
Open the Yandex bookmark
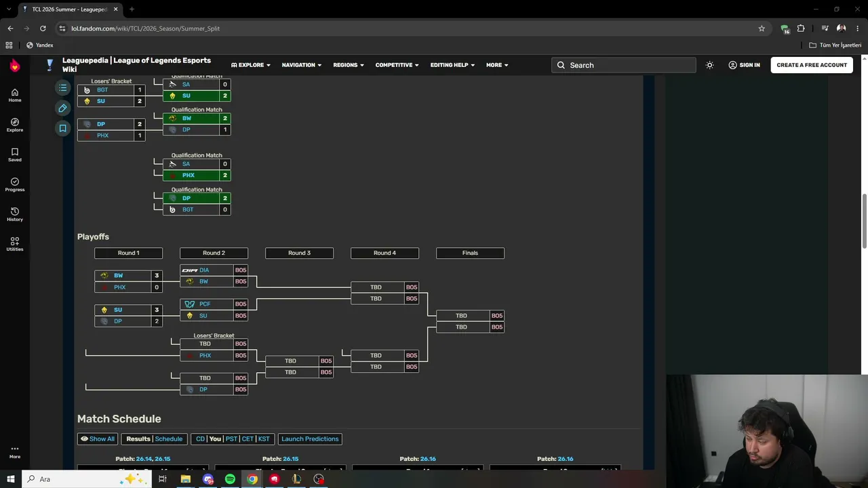pyautogui.click(x=40, y=45)
